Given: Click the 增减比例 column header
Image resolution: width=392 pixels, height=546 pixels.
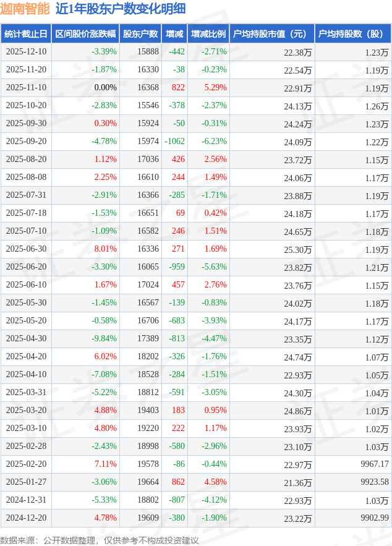Looking at the screenshot, I should [x=208, y=34].
